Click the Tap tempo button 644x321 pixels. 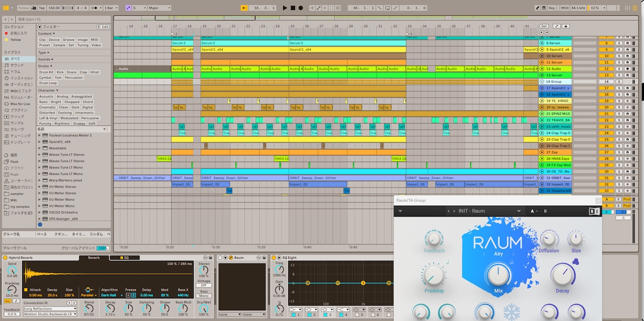42,8
